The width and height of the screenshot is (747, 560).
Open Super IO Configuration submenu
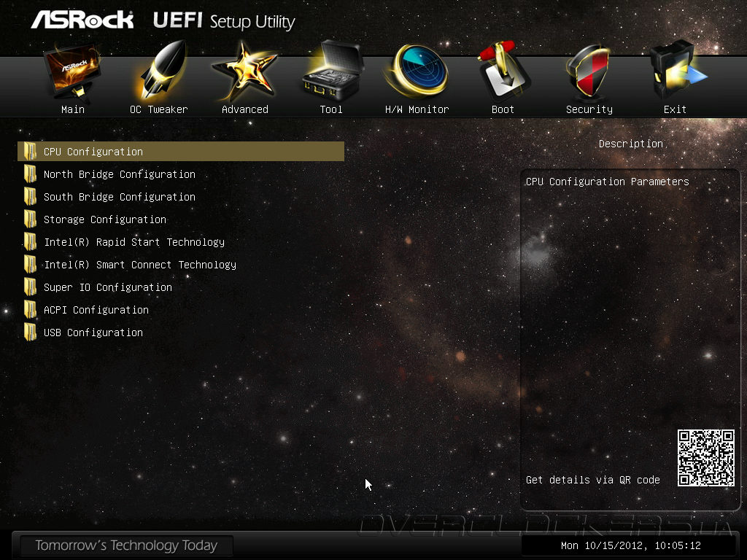click(x=108, y=287)
